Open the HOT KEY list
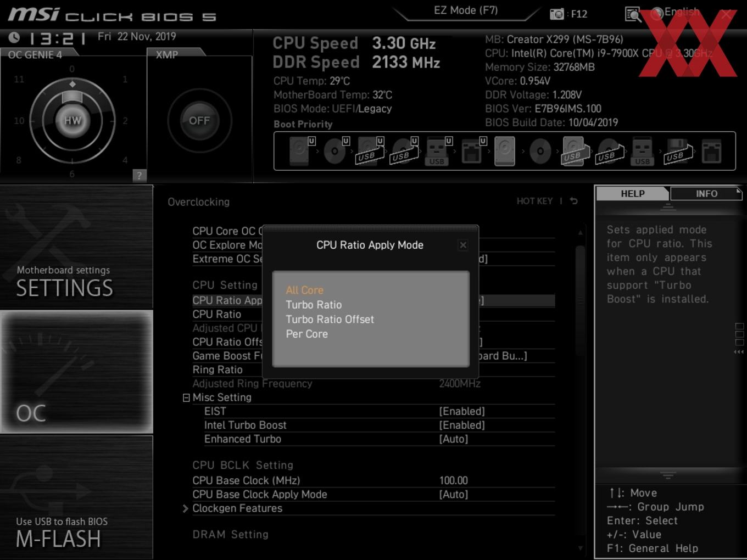Image resolution: width=747 pixels, height=560 pixels. 534,201
